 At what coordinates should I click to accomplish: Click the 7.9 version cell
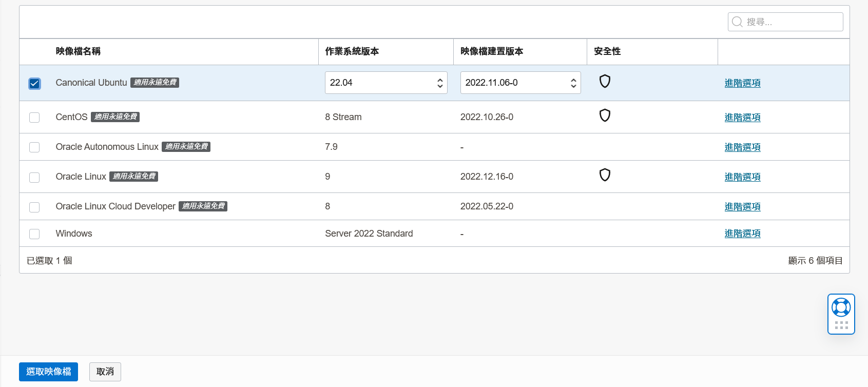[x=331, y=147]
